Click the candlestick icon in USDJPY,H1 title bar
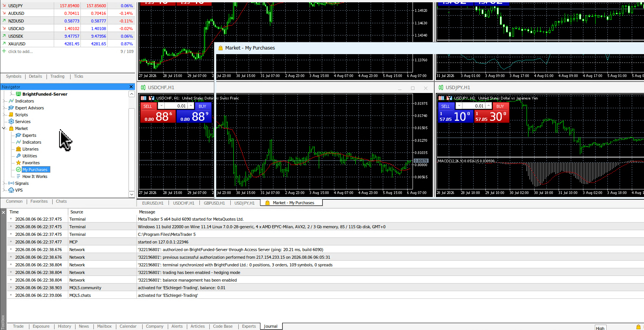The height and width of the screenshot is (330, 644). pos(441,88)
